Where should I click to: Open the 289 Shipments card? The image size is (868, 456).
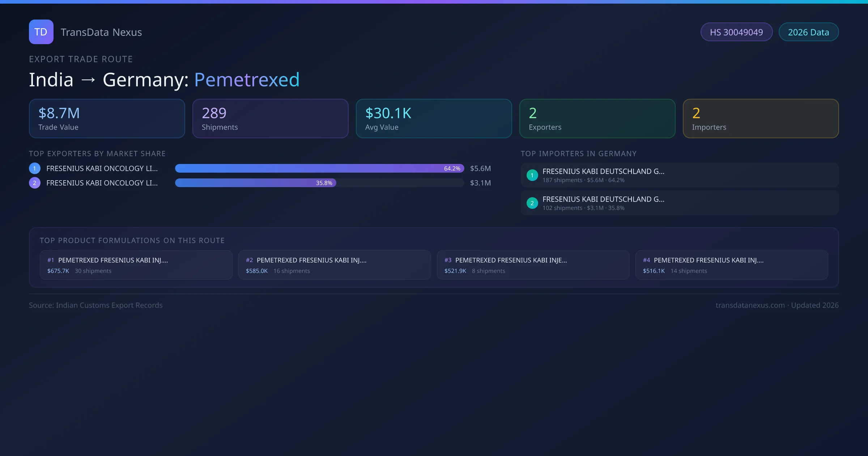pos(270,119)
